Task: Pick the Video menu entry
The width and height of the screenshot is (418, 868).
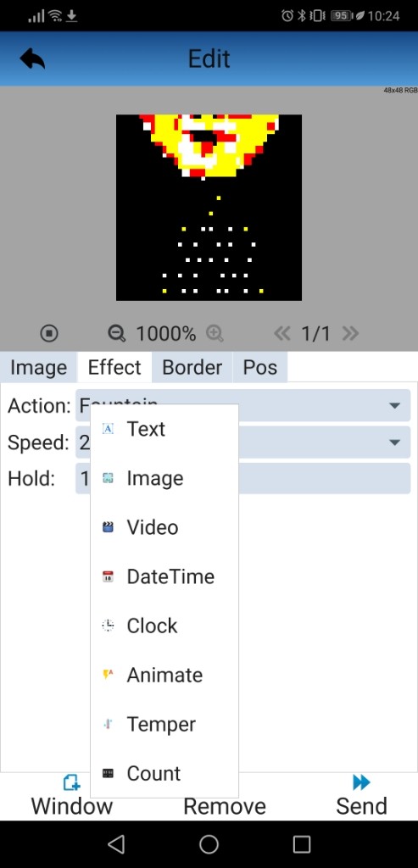Action: [x=164, y=527]
